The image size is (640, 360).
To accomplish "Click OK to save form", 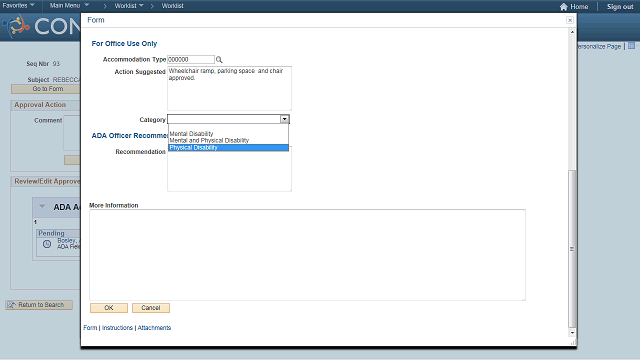I will pos(109,308).
